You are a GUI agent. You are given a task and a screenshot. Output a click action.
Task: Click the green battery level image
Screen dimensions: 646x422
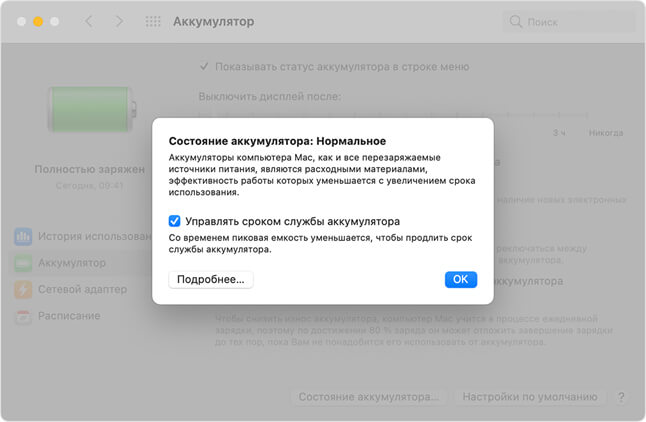coord(92,109)
